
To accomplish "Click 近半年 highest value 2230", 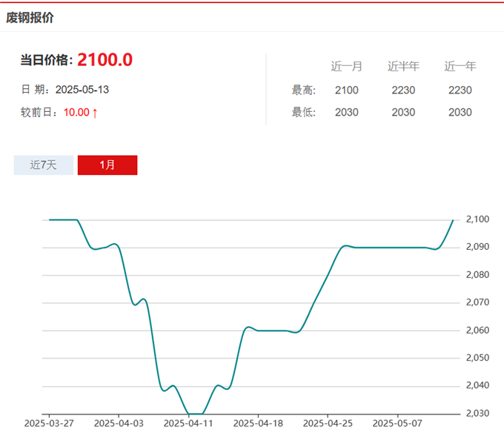I will [x=403, y=90].
